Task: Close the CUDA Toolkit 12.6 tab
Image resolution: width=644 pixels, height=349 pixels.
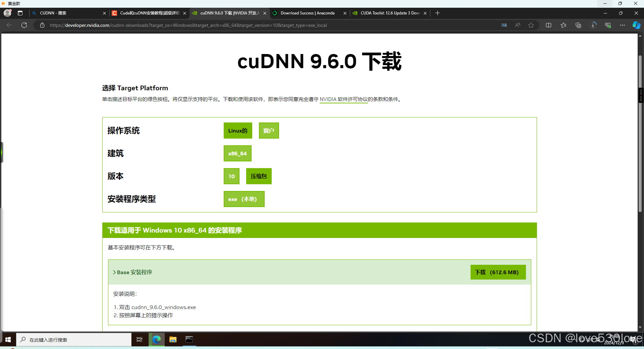Action: [x=425, y=13]
